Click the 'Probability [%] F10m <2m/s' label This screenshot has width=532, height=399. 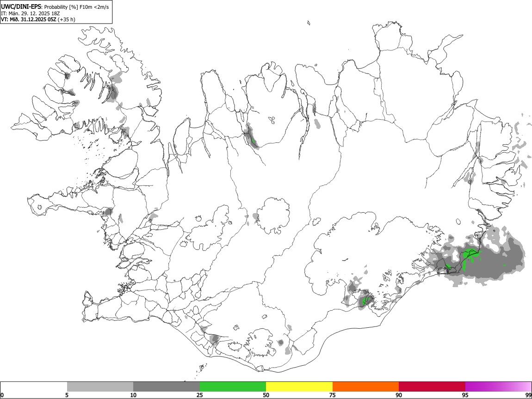77,7
